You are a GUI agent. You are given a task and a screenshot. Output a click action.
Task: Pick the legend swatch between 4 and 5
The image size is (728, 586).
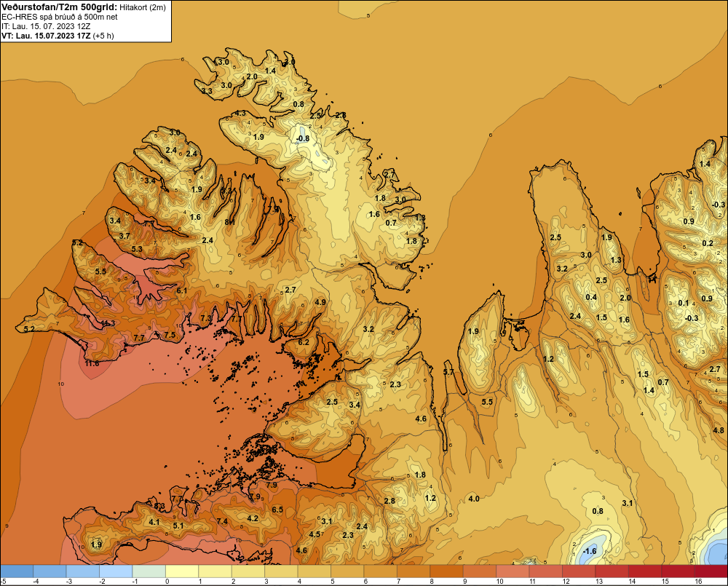pyautogui.click(x=314, y=571)
